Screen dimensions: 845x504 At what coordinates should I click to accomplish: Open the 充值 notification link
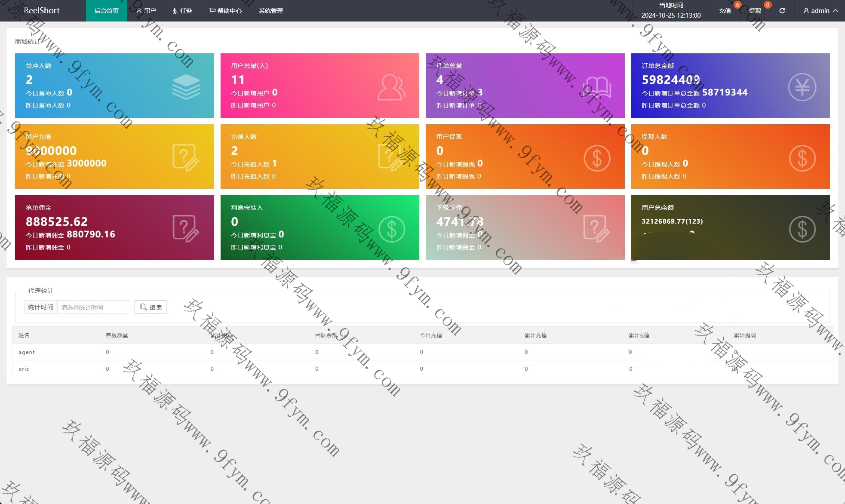(x=725, y=11)
